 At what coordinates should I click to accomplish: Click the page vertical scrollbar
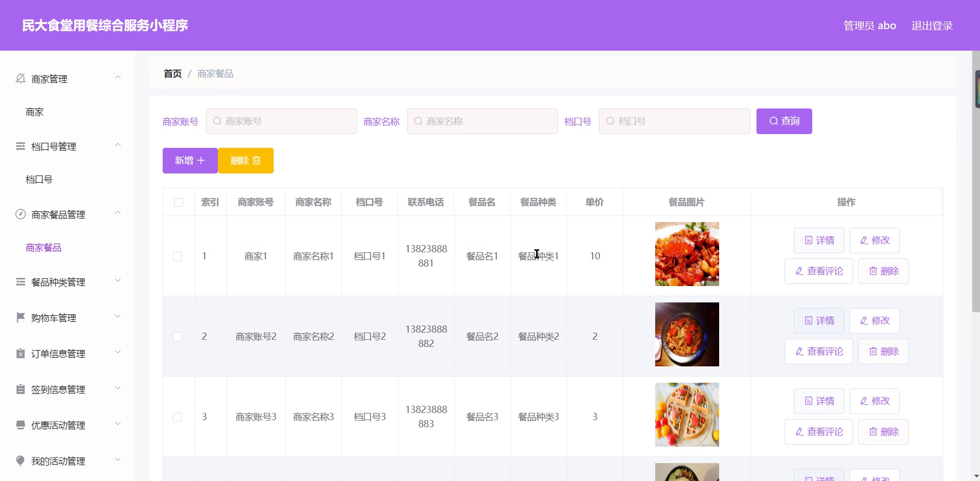(x=976, y=182)
